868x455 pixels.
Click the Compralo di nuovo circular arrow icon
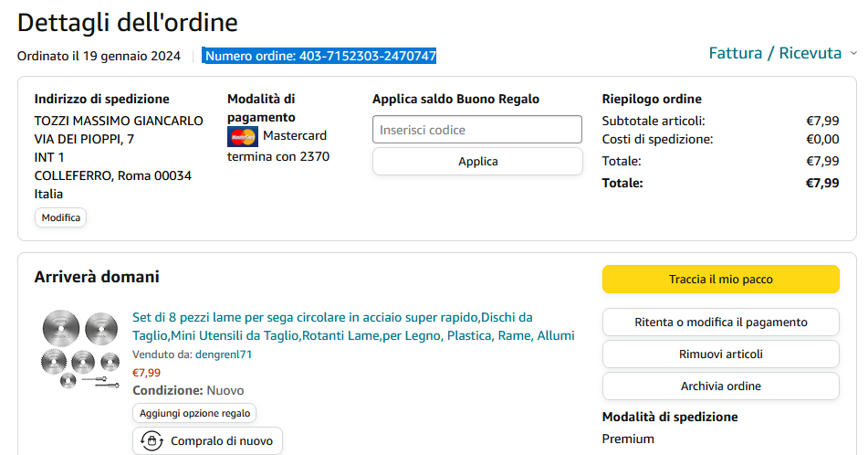point(152,441)
